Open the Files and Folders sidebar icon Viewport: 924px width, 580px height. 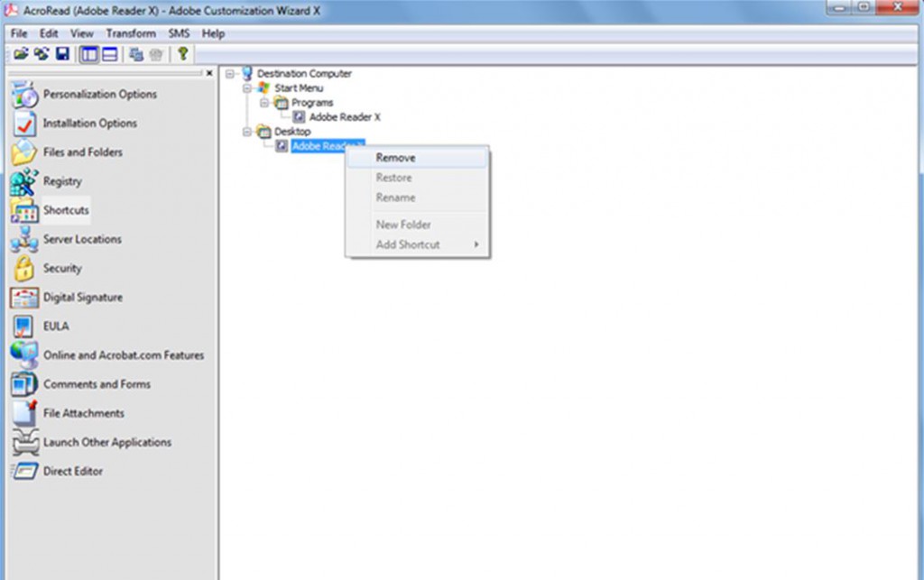pyautogui.click(x=24, y=152)
